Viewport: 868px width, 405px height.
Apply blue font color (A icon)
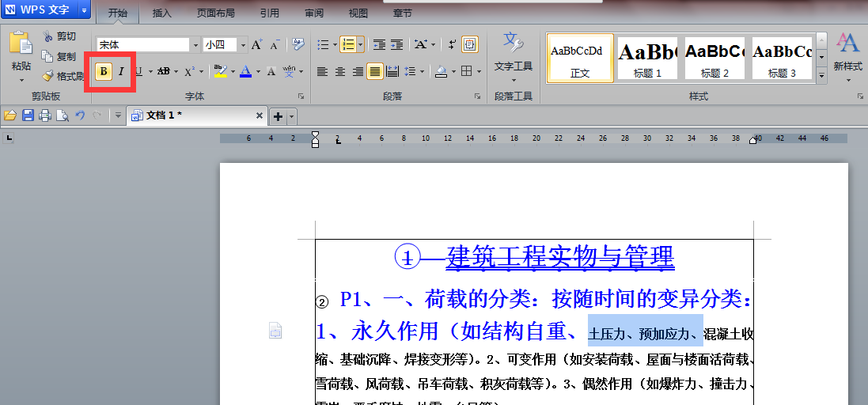click(246, 71)
